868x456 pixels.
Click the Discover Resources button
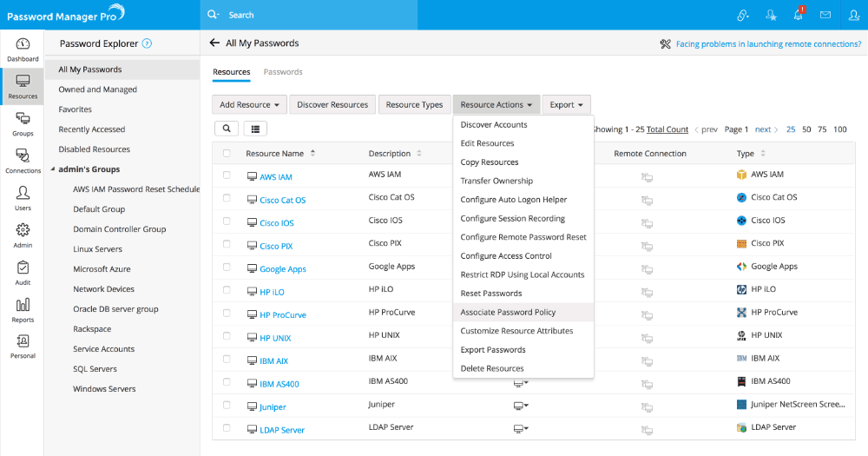pyautogui.click(x=332, y=105)
